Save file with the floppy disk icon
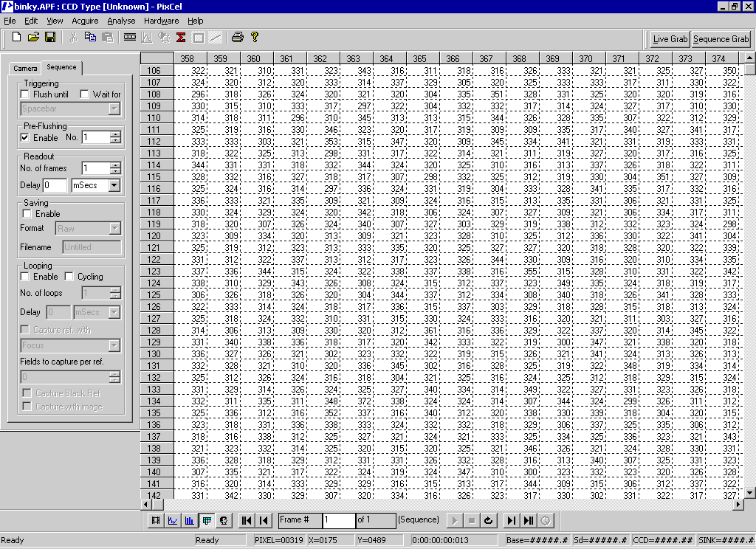The image size is (756, 549). click(50, 37)
